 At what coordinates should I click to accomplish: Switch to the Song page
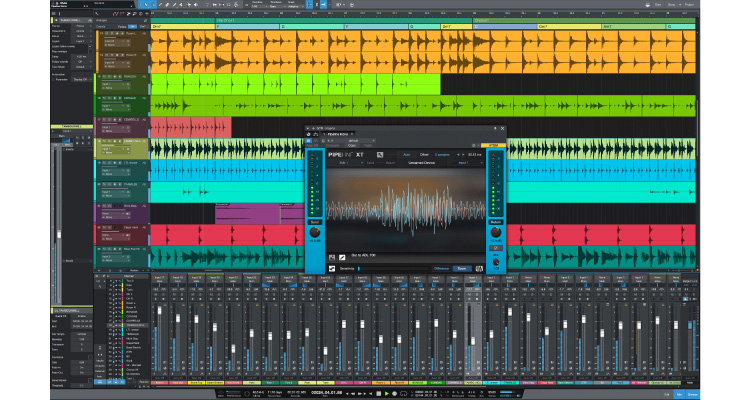[671, 4]
